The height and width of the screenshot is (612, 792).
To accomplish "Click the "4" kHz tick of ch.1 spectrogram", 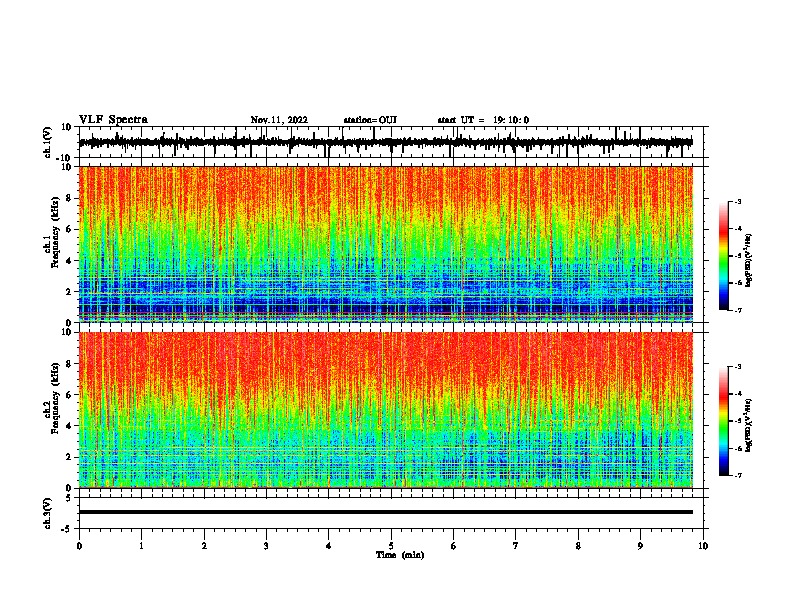I will point(69,261).
